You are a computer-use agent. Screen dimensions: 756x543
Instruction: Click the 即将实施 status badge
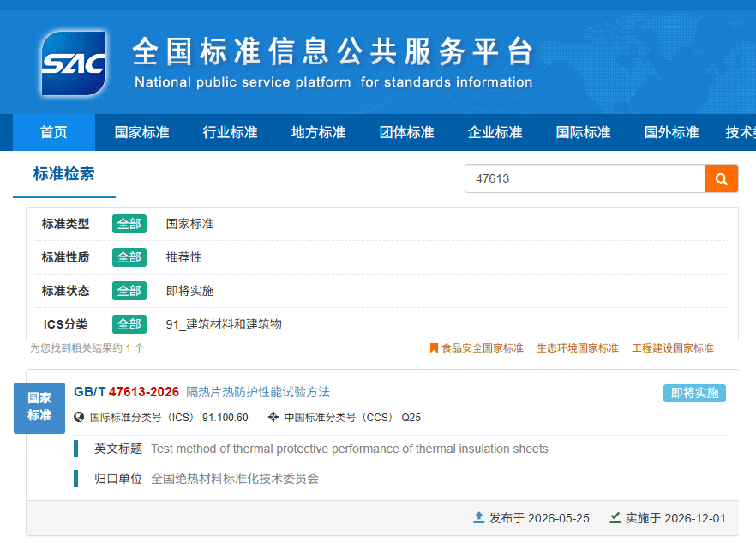point(694,393)
